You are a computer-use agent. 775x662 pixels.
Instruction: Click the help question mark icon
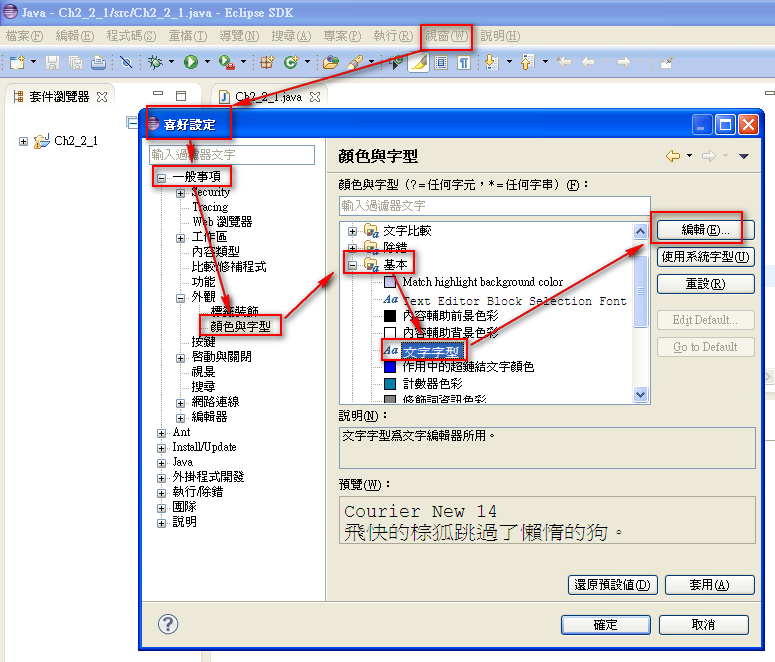pyautogui.click(x=168, y=624)
